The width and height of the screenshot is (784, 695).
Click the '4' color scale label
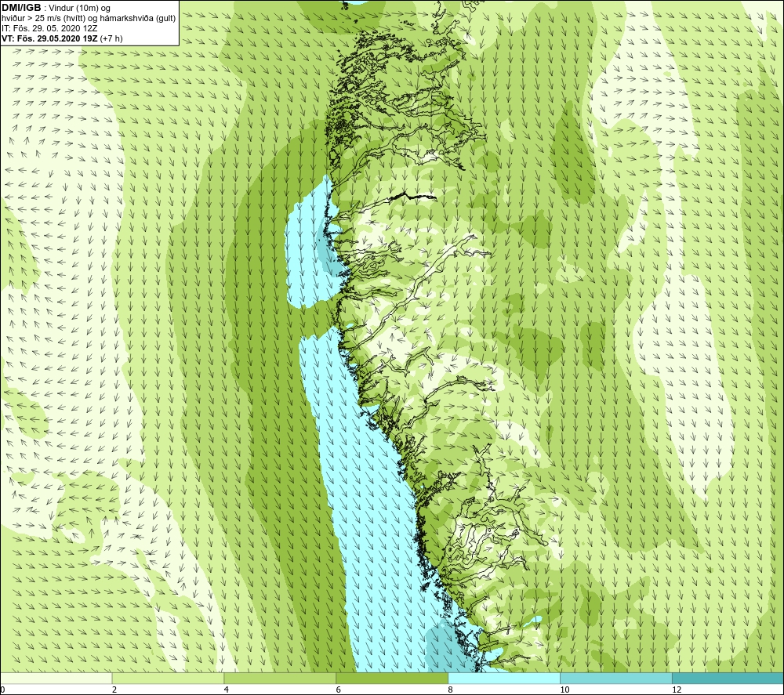click(x=227, y=690)
